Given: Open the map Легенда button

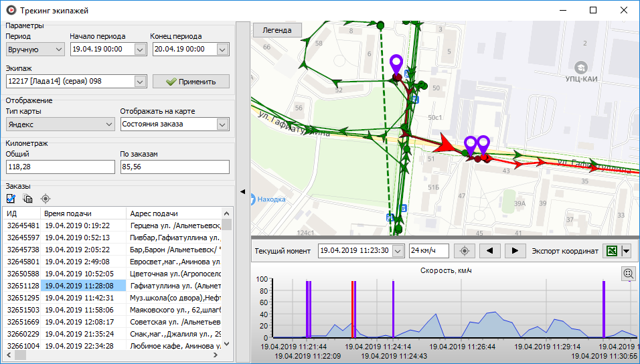Looking at the screenshot, I should 277,31.
